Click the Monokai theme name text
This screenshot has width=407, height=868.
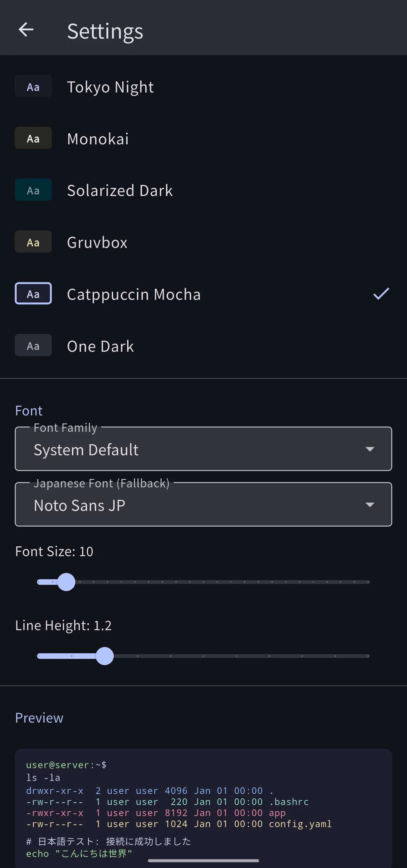coord(98,138)
